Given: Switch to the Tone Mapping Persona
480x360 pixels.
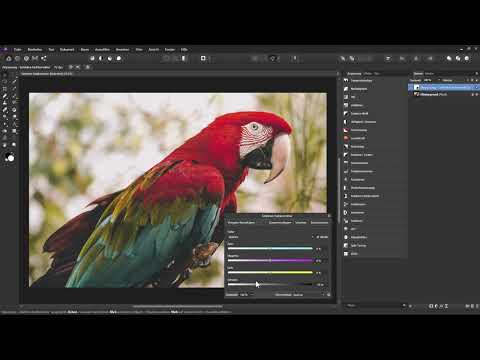Looking at the screenshot, I should (x=35, y=58).
